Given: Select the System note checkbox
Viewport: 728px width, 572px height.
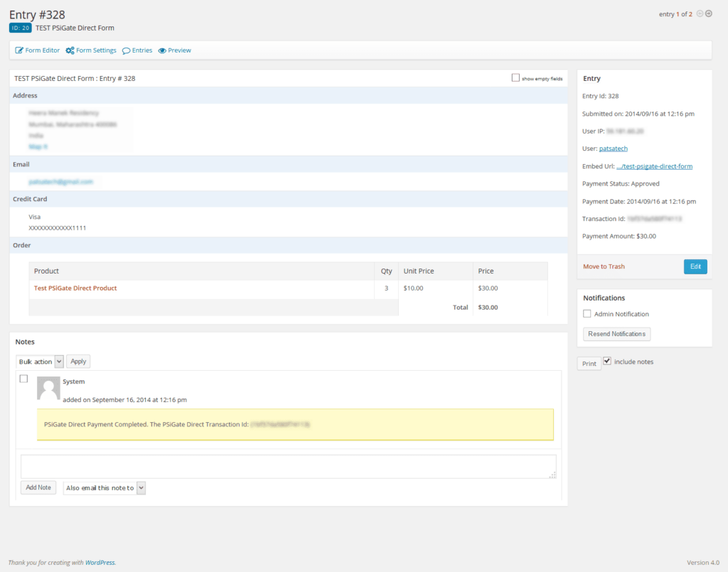Looking at the screenshot, I should pos(23,379).
